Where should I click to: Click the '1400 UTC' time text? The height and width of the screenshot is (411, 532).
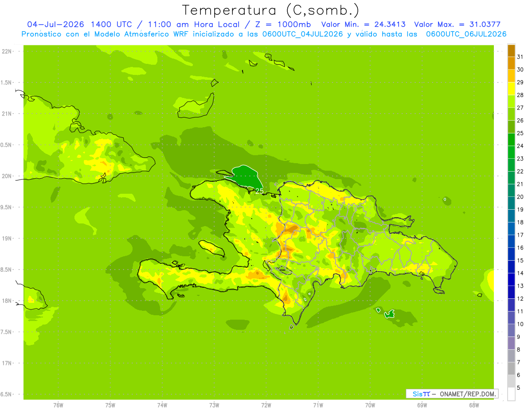(x=111, y=24)
